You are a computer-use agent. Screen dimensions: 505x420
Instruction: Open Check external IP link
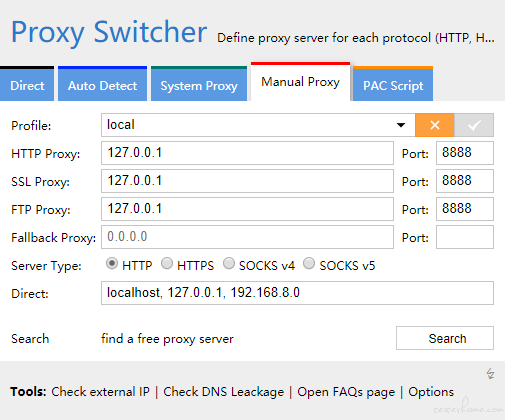click(100, 392)
